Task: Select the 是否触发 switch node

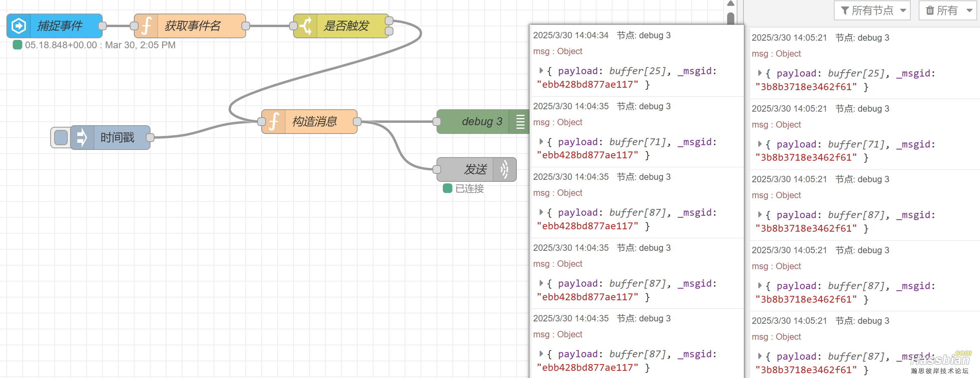Action: tap(341, 26)
